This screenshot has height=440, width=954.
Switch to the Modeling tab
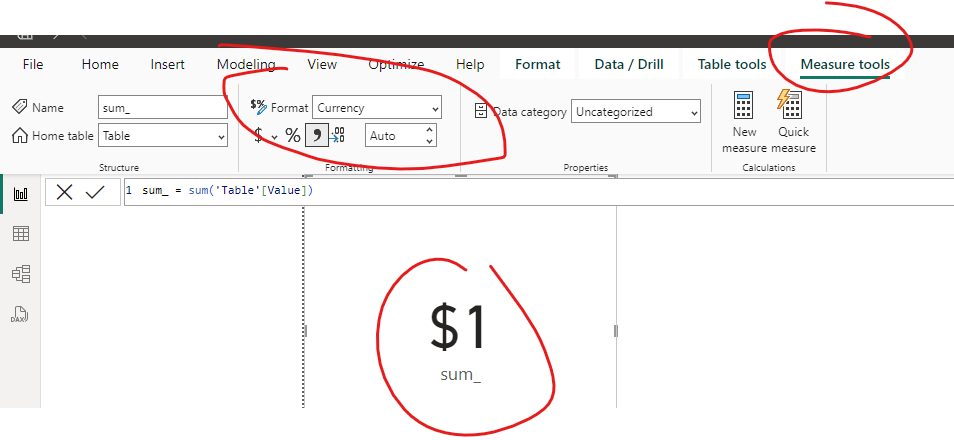click(246, 65)
